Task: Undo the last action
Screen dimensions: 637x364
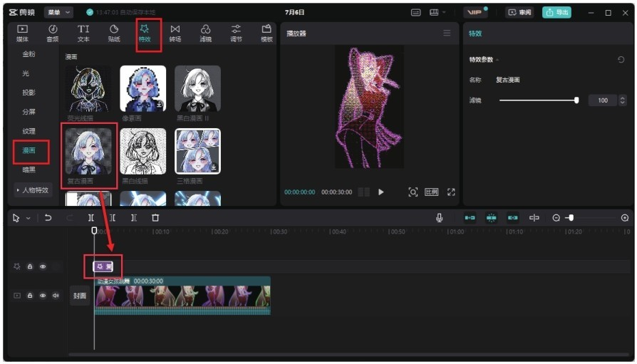Action: (48, 218)
